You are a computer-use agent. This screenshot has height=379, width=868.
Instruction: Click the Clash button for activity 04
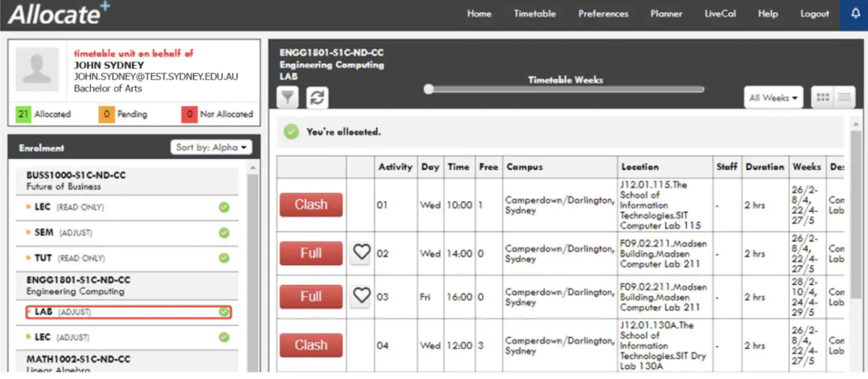point(311,345)
